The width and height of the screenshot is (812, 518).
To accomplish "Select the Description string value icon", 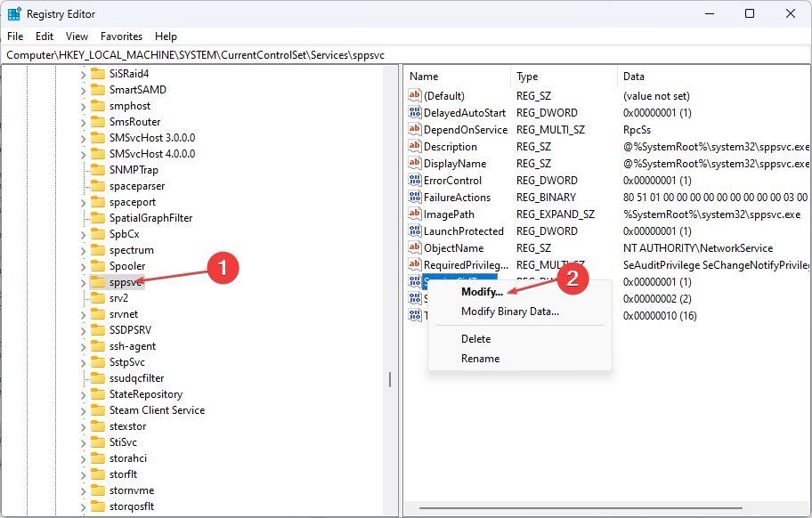I will click(415, 147).
